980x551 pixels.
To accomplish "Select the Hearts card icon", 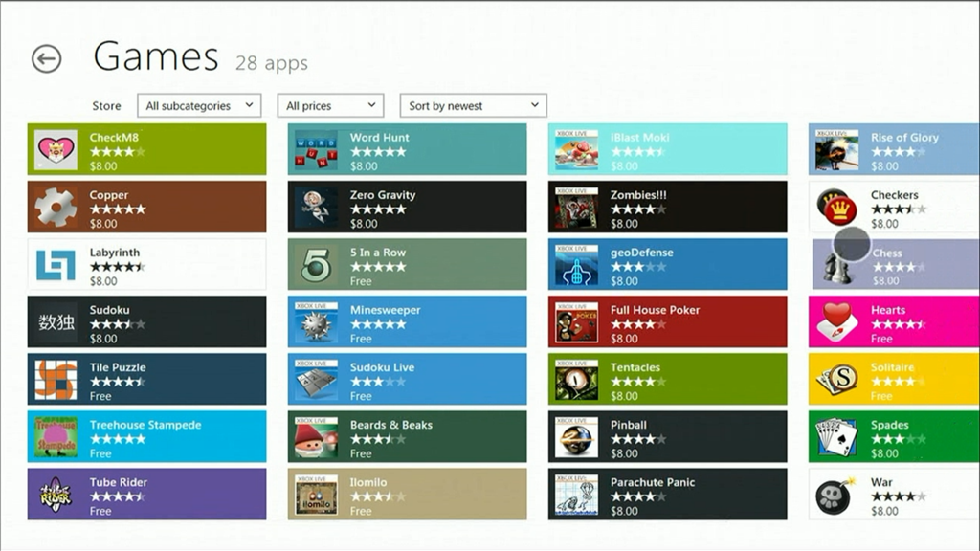I will coord(836,322).
